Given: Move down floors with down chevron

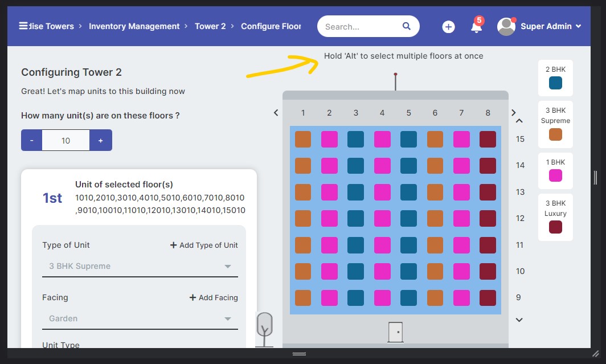Looking at the screenshot, I should (x=519, y=320).
